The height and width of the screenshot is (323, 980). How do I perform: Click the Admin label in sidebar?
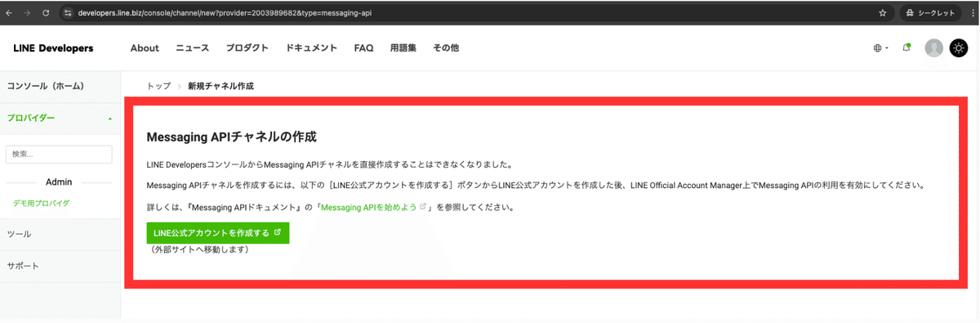point(59,182)
